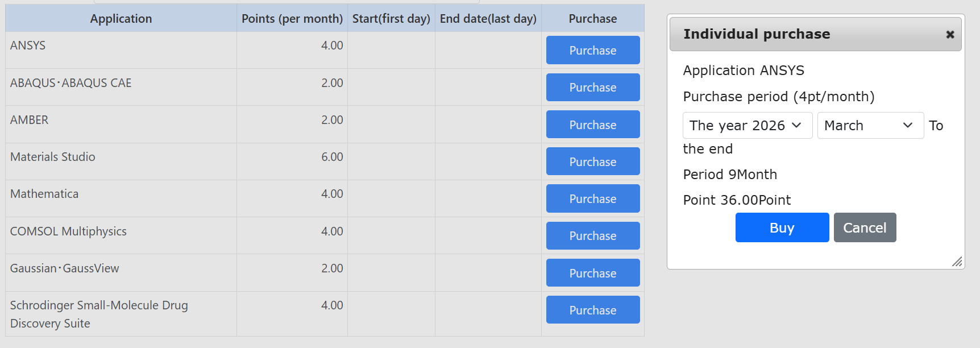The width and height of the screenshot is (980, 348).
Task: Purchase Gaussian·GaussView
Action: [592, 274]
